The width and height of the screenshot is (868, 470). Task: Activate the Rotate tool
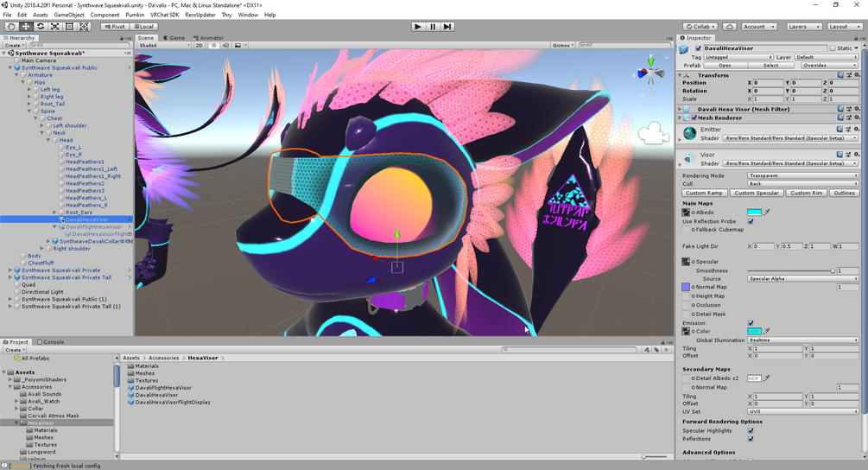pyautogui.click(x=41, y=27)
